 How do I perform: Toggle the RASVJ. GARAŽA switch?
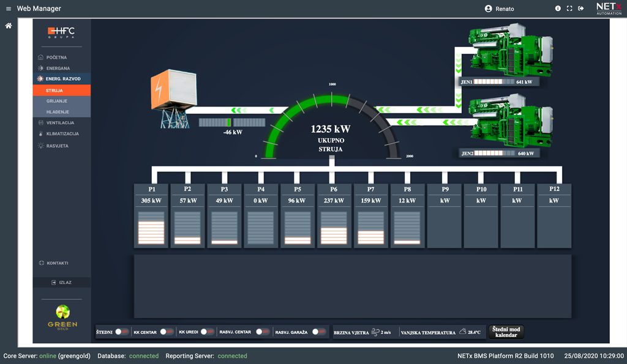pyautogui.click(x=318, y=332)
